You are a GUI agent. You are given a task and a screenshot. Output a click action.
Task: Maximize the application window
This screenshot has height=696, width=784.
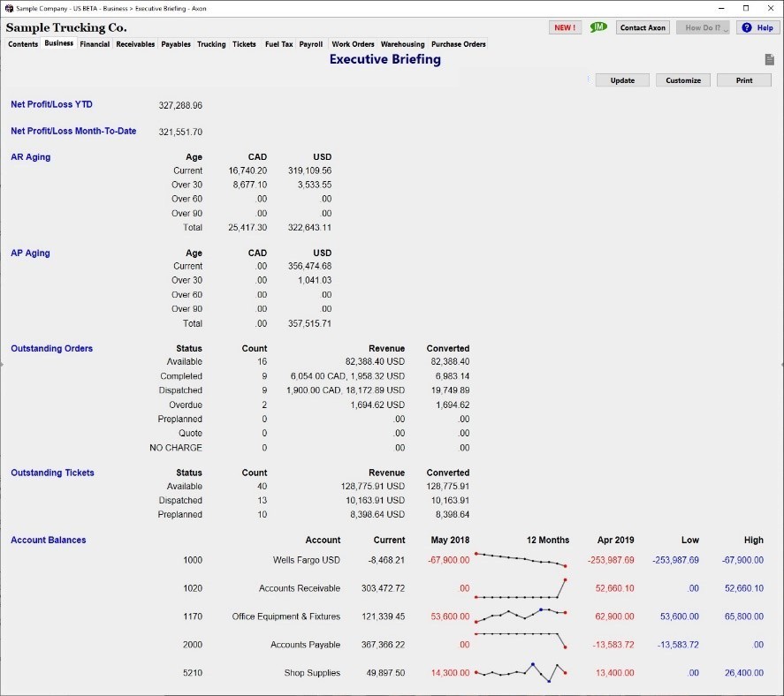[745, 8]
